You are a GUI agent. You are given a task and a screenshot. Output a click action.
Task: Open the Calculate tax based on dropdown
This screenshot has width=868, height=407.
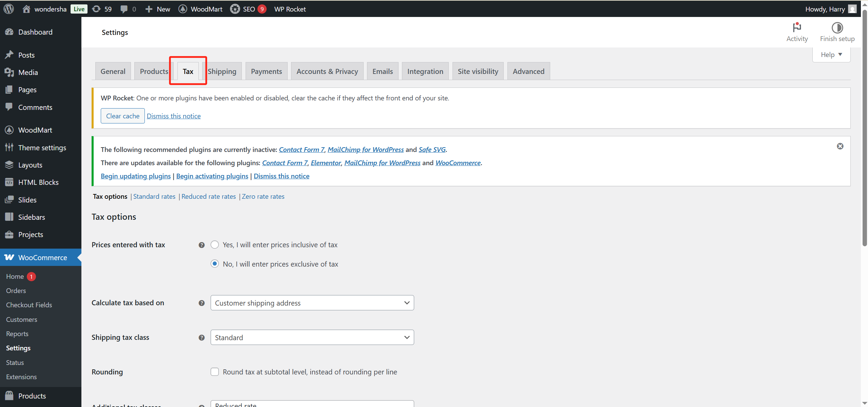312,303
